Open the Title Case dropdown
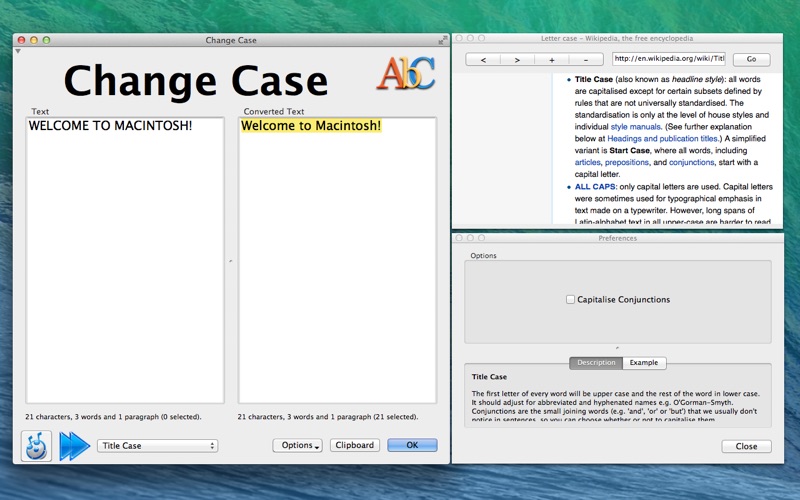This screenshot has height=500, width=800. coord(158,445)
